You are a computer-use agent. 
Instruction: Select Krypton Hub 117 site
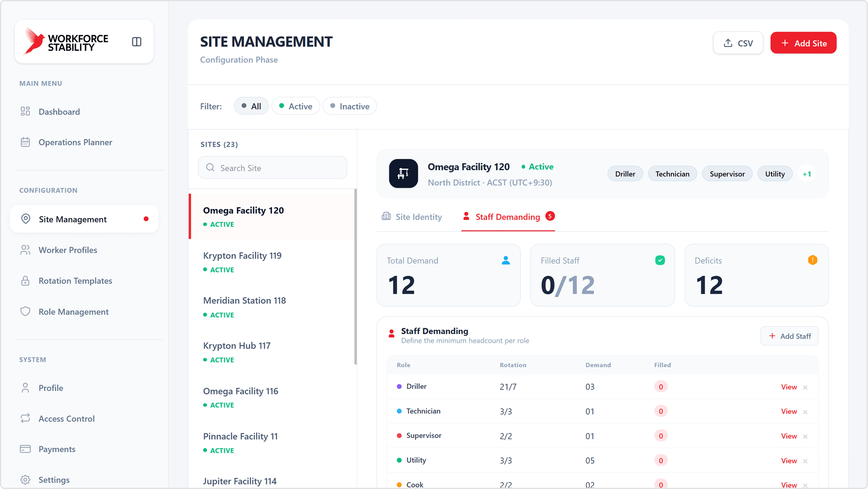coord(272,352)
